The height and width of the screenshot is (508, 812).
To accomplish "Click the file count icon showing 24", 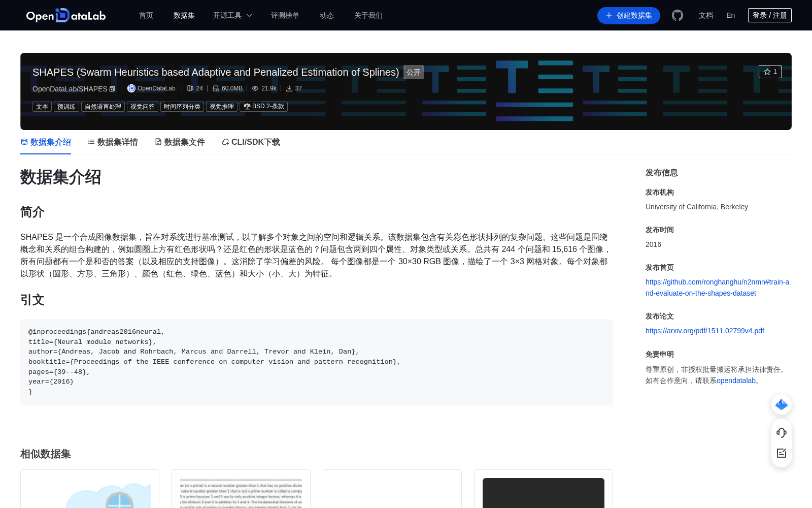I will 190,88.
